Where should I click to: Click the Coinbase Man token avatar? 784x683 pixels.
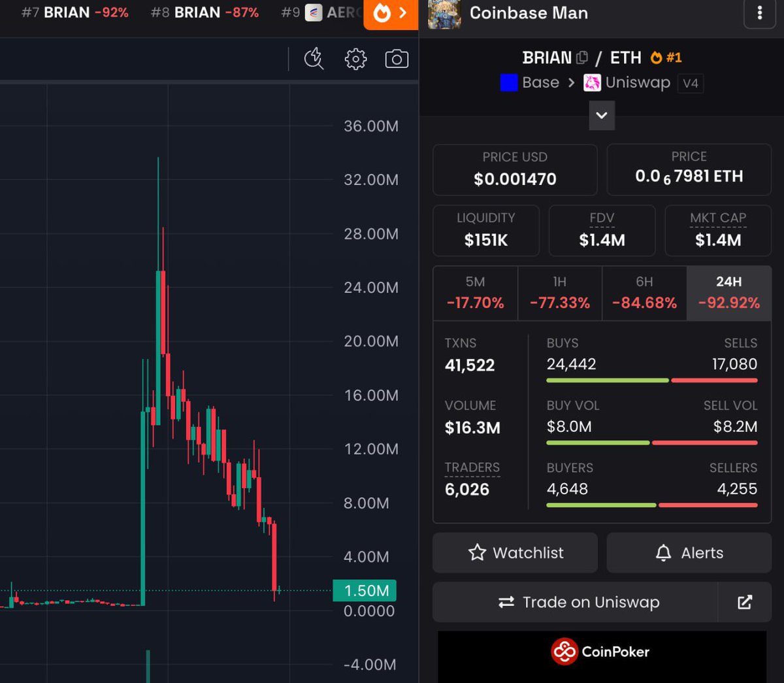coord(444,14)
